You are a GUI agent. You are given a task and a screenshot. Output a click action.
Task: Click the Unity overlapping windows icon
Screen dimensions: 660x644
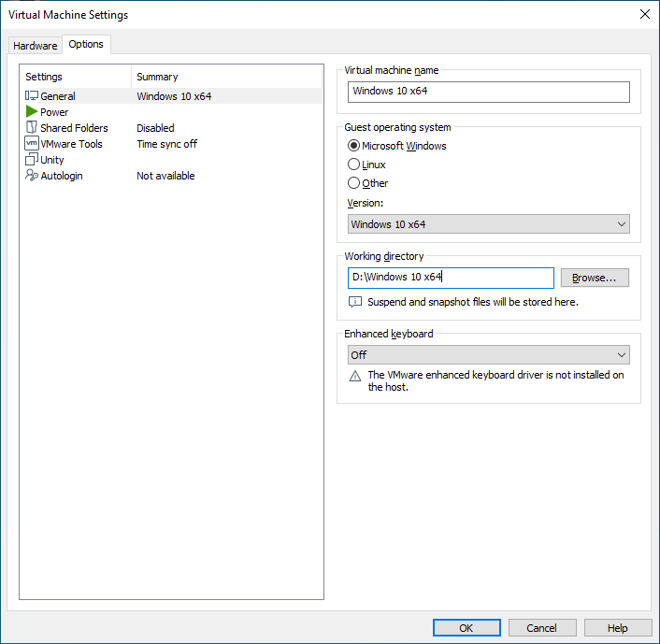[32, 160]
